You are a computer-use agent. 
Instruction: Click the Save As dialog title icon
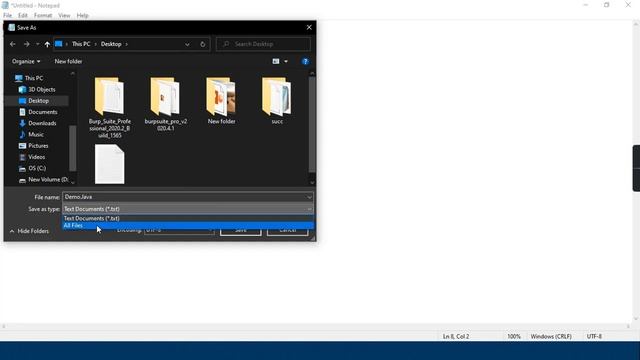coord(11,27)
